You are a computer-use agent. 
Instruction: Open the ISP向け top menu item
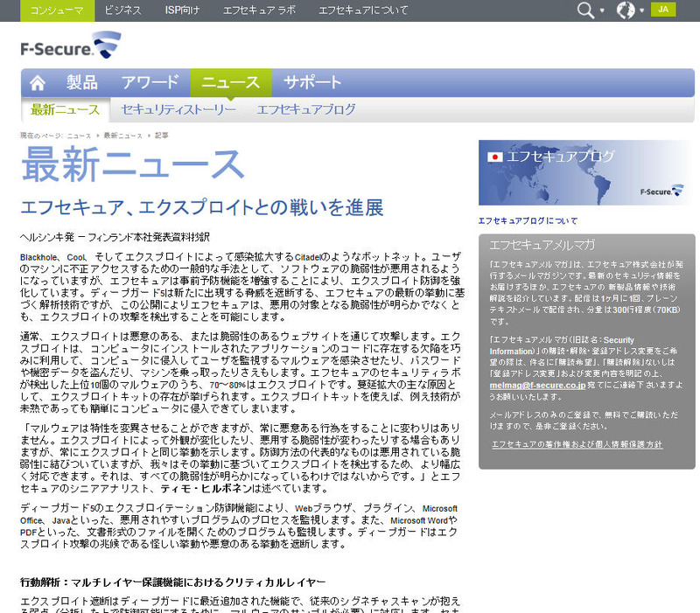[x=182, y=10]
